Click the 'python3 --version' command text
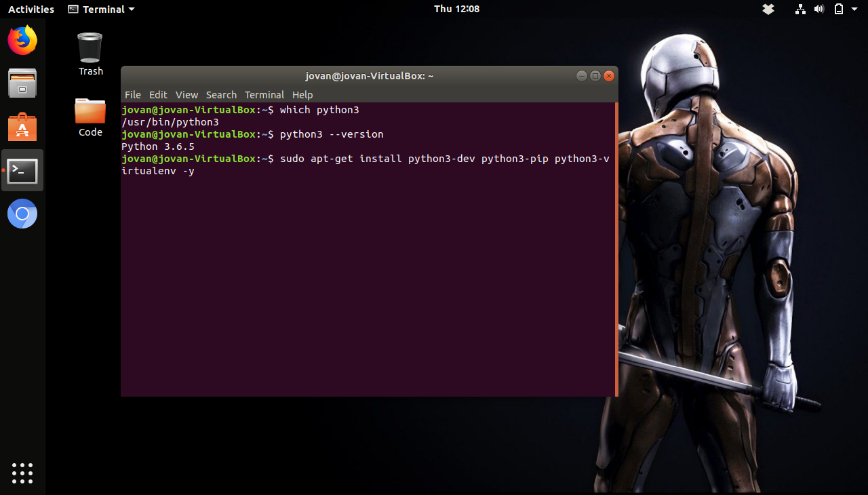Viewport: 868px width, 495px height. coord(332,134)
